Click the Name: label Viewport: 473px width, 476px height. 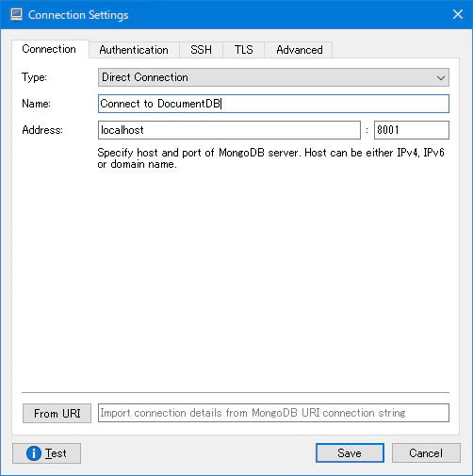click(36, 104)
